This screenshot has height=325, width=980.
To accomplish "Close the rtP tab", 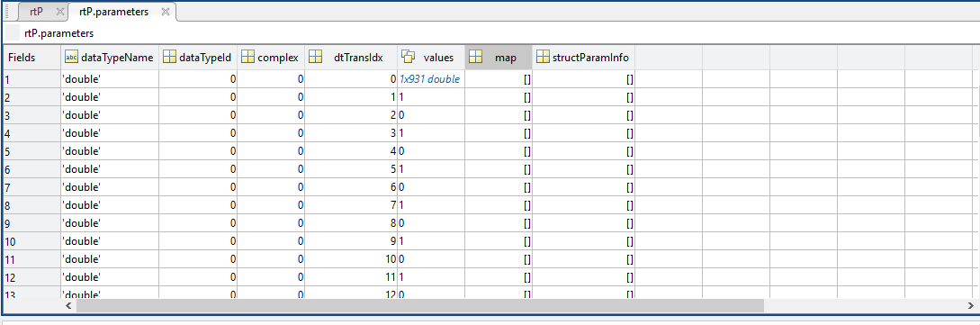I will point(59,12).
